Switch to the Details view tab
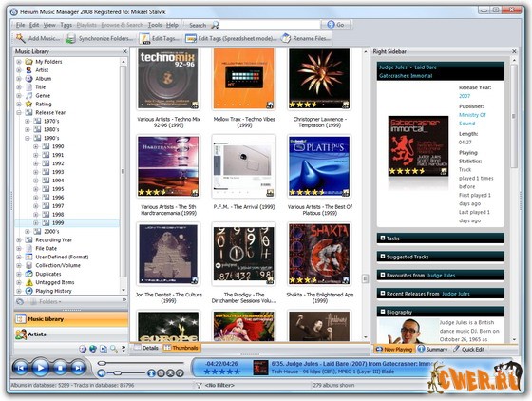The width and height of the screenshot is (532, 401). click(146, 348)
